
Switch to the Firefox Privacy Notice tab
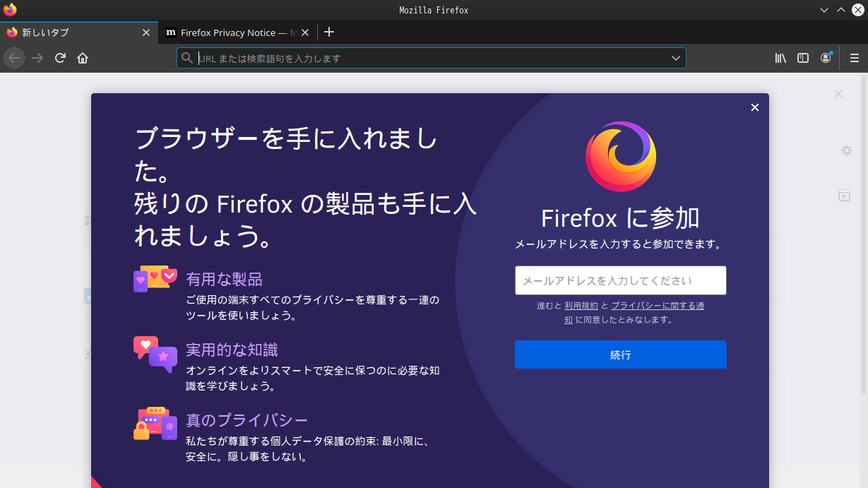point(237,32)
